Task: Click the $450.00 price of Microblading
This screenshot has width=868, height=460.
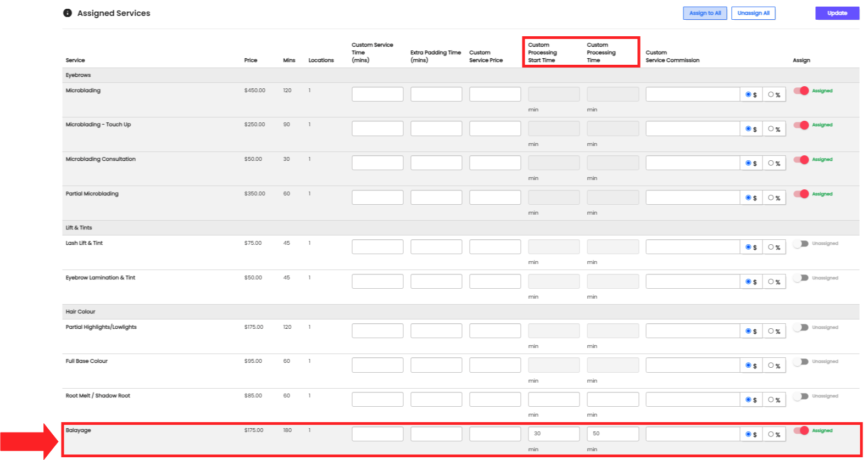Action: tap(255, 91)
